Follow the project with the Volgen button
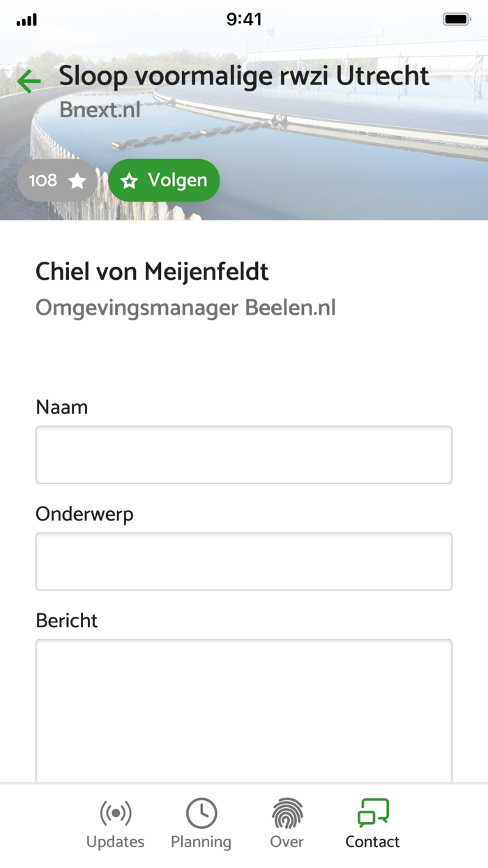 coord(164,181)
